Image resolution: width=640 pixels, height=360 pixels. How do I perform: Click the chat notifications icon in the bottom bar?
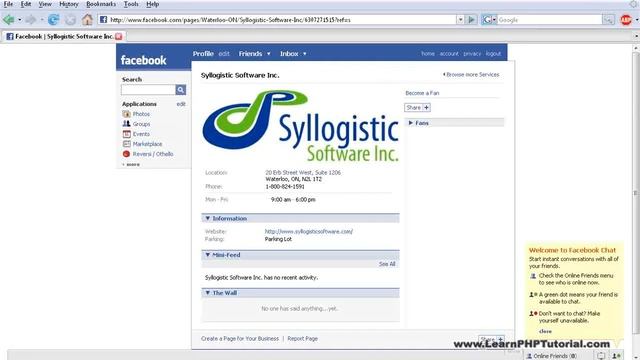click(601, 356)
